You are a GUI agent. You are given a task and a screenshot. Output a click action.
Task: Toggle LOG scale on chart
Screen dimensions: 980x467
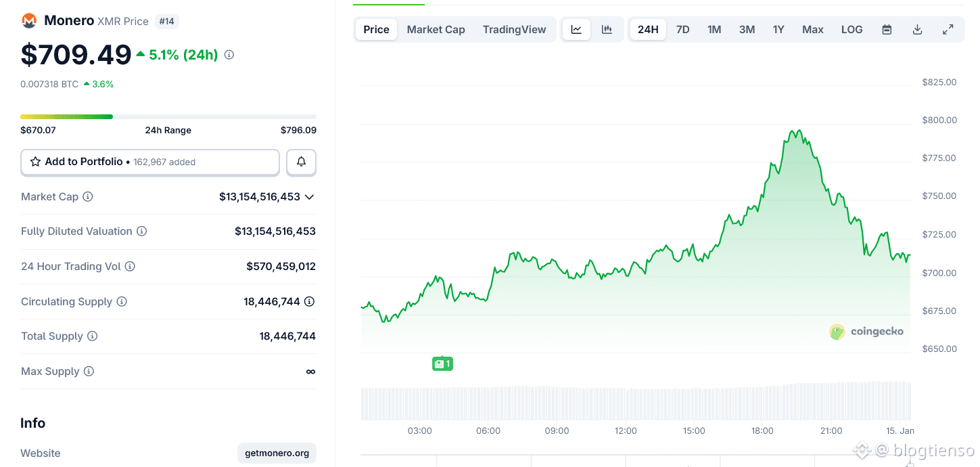click(851, 29)
